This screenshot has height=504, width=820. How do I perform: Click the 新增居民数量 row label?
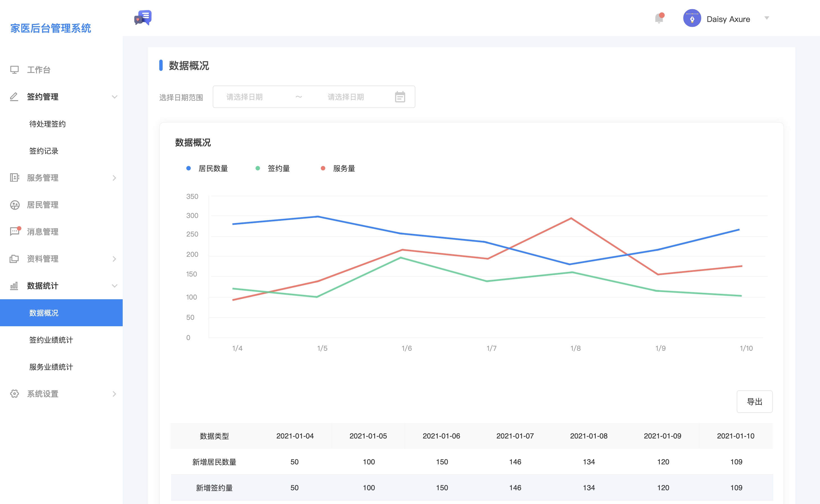click(x=214, y=462)
